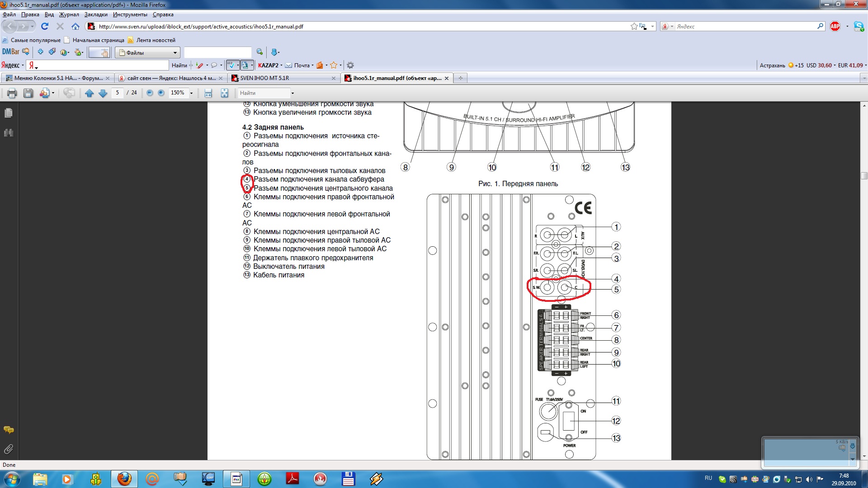Open Начальная страница bookmark
This screenshot has height=488, width=868.
point(94,40)
